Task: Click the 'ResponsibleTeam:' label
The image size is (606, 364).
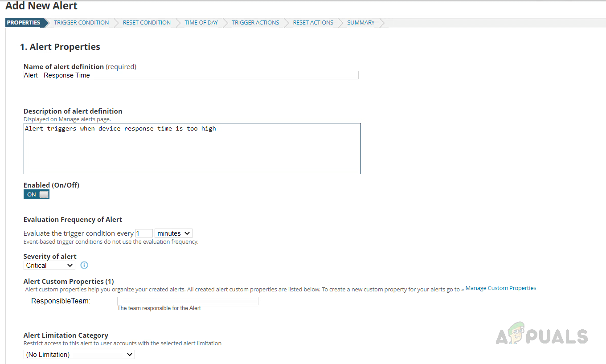Action: point(61,301)
